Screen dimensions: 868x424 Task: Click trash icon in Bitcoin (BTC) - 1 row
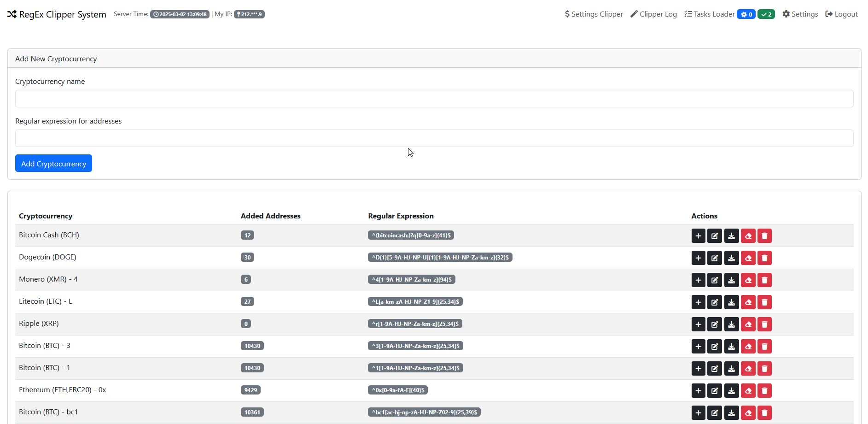[x=764, y=369]
